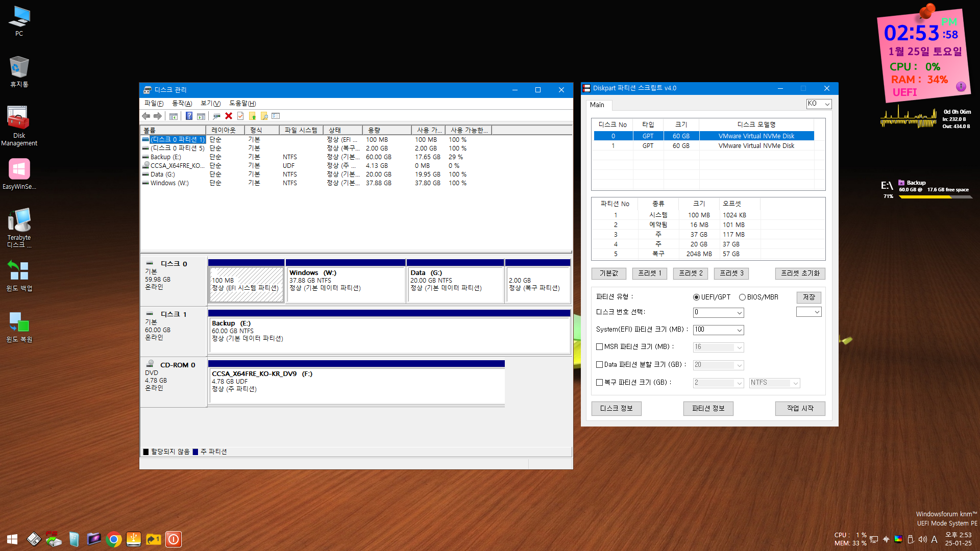Select the BIOS/MBR partition type
The width and height of the screenshot is (980, 551).
click(743, 297)
